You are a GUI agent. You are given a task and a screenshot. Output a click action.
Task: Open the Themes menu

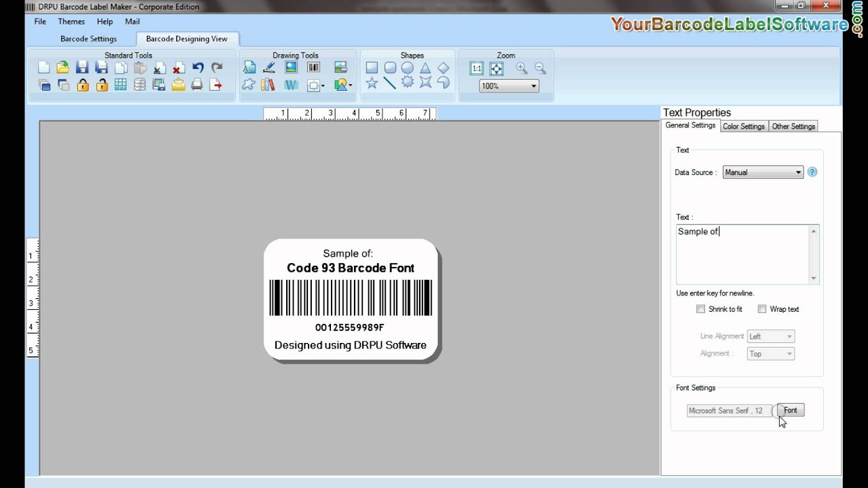[71, 22]
